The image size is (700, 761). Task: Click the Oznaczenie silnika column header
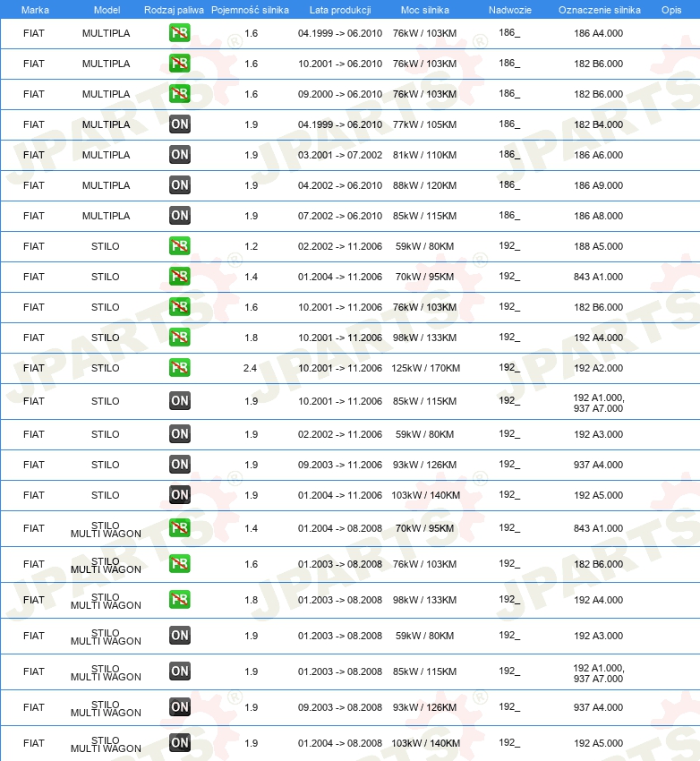(x=599, y=10)
